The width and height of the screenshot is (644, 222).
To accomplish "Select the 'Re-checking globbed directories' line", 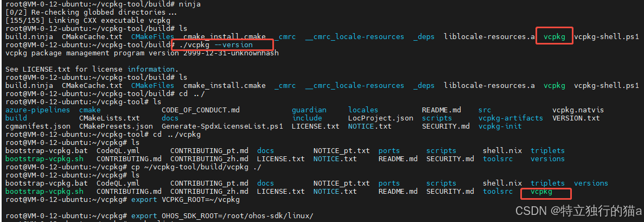I will tap(91, 12).
